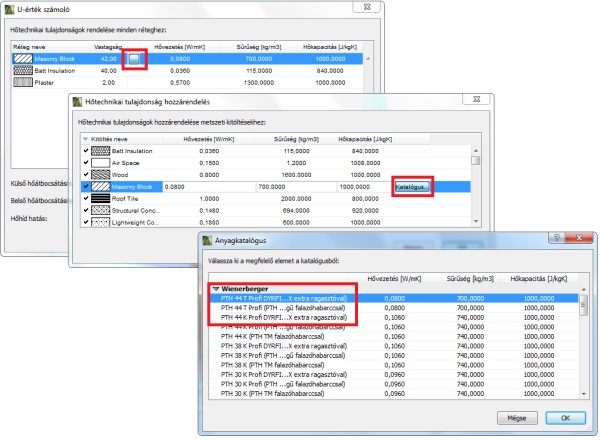The width and height of the screenshot is (600, 440).
Task: Click the Roof Tile hatch icon
Action: pyautogui.click(x=101, y=198)
